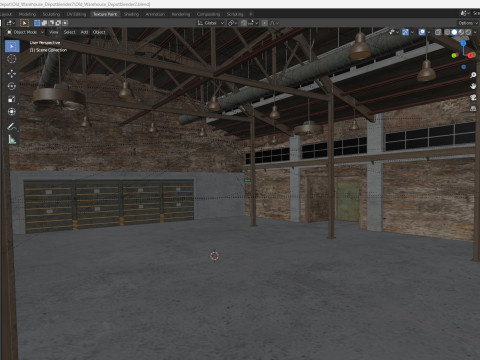Switch to the Modeling workspace tab

27,14
